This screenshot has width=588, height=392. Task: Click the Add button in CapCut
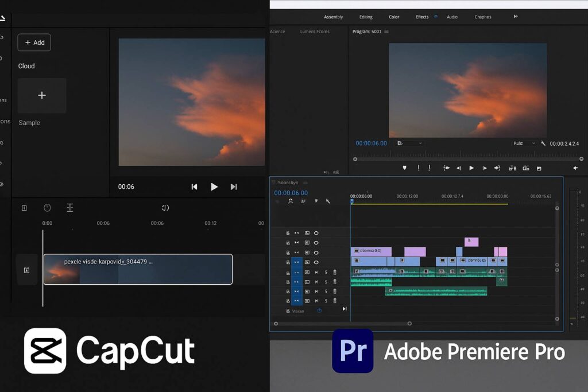pyautogui.click(x=34, y=42)
